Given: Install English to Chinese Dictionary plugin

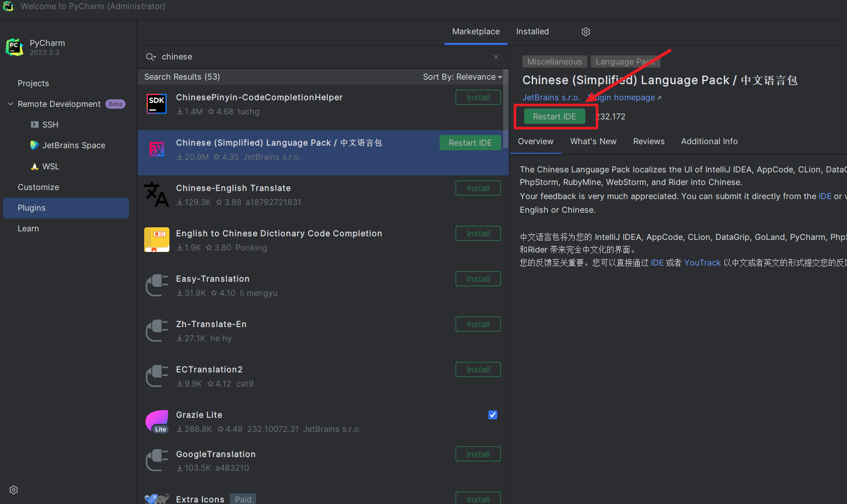Looking at the screenshot, I should 478,233.
